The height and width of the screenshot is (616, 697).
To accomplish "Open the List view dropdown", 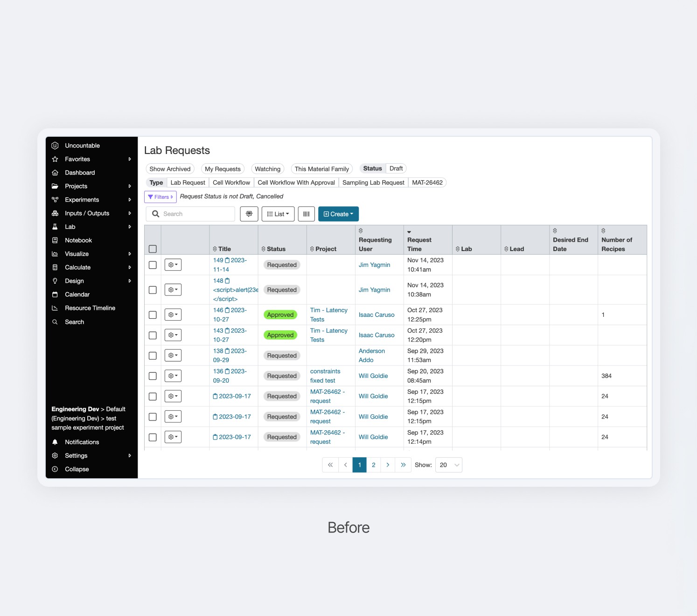I will (278, 214).
